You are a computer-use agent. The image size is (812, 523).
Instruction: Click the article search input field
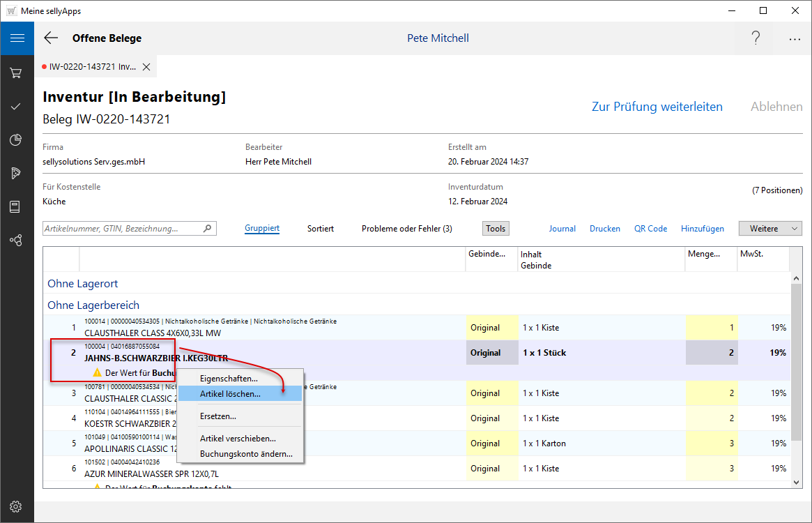click(x=123, y=229)
